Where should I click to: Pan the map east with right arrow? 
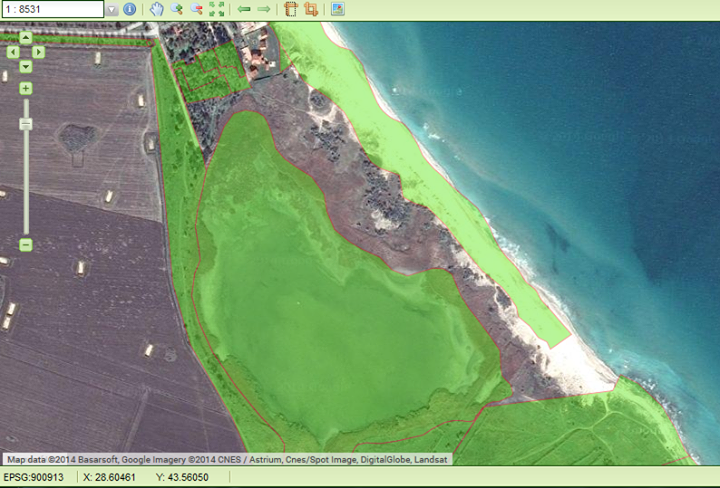point(40,51)
